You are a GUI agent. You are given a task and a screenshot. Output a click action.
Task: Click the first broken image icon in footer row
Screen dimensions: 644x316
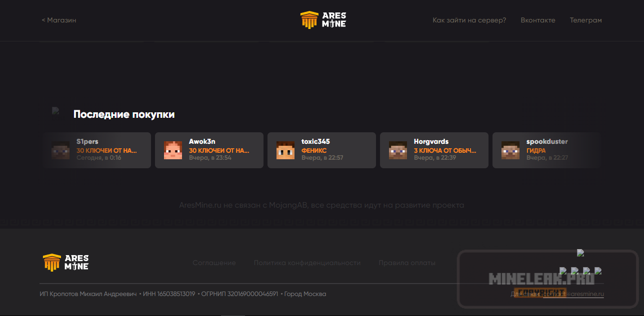(562, 271)
